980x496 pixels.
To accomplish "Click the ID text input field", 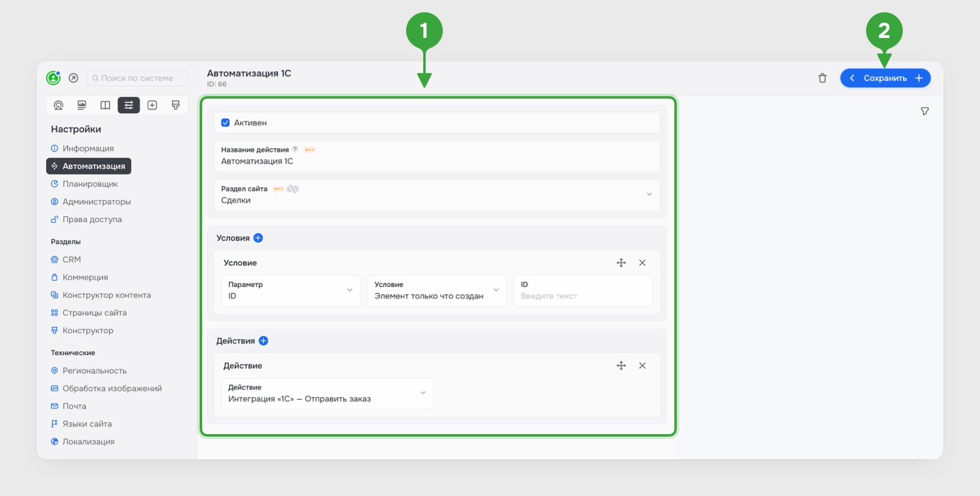I will 583,291.
